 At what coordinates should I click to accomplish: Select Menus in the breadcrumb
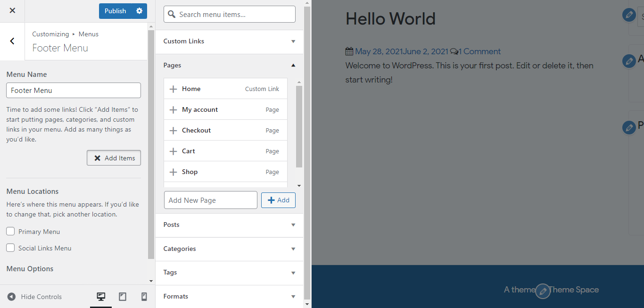click(88, 33)
